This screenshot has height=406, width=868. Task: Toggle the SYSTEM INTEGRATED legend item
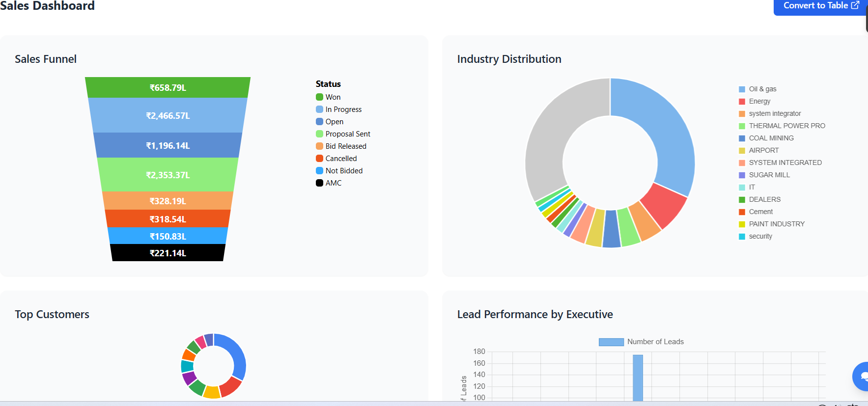point(780,162)
